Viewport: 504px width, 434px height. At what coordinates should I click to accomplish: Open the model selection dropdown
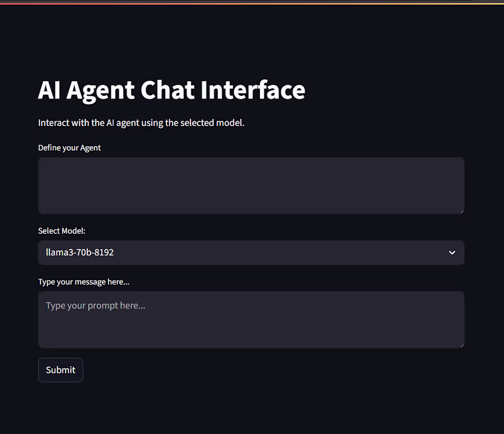pos(251,253)
